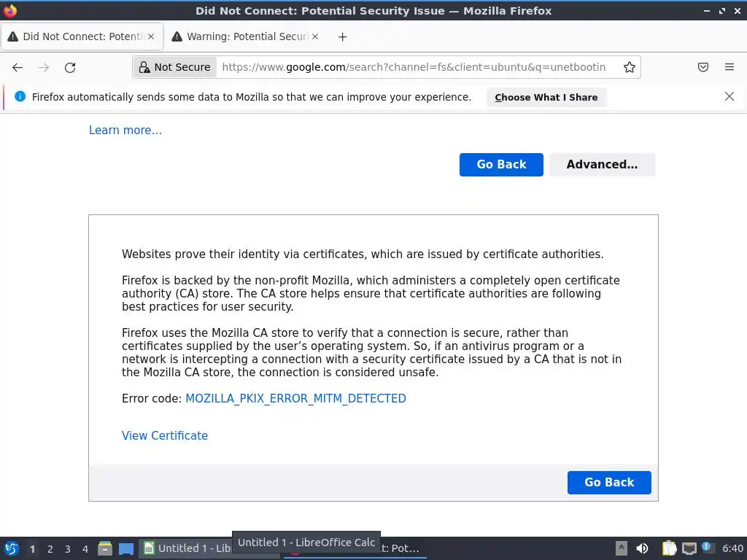Open a new tab with plus
This screenshot has width=747, height=560.
tap(343, 36)
